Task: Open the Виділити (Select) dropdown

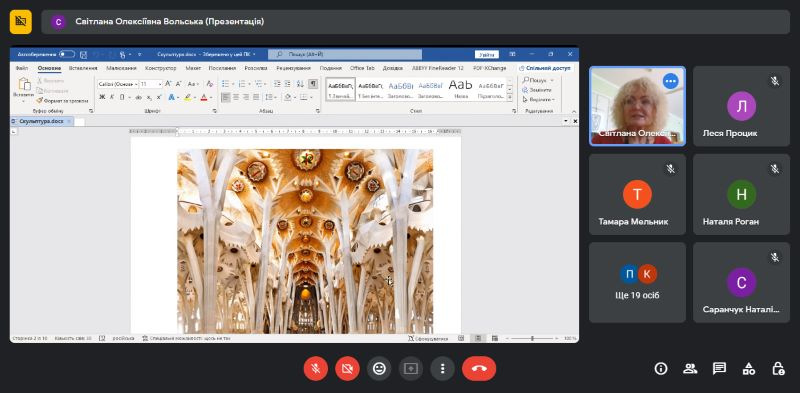Action: click(x=538, y=100)
